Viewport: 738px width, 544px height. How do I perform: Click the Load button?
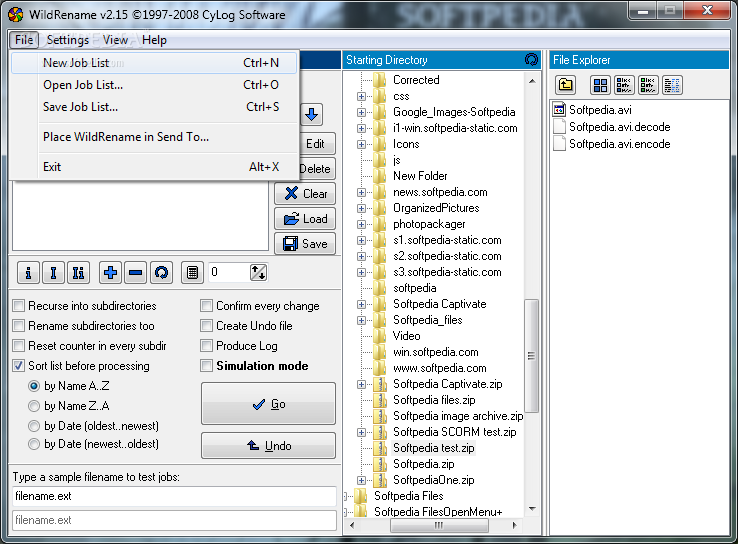tap(305, 218)
